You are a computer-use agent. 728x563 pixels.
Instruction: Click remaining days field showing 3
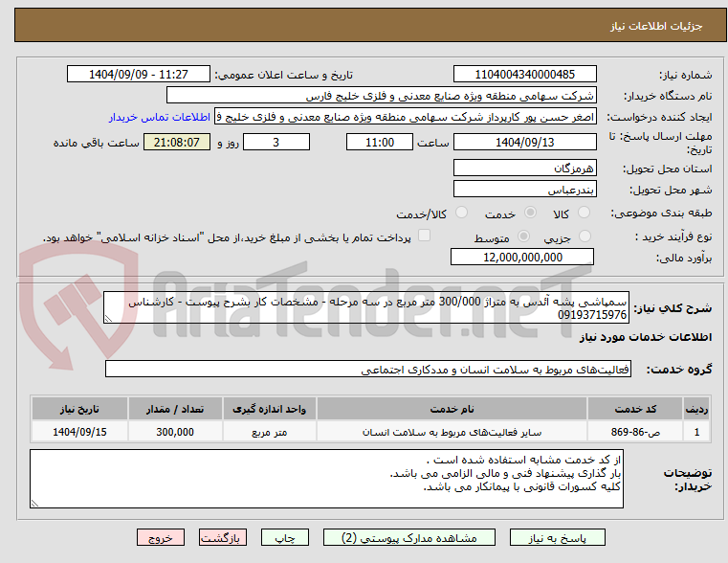276,142
